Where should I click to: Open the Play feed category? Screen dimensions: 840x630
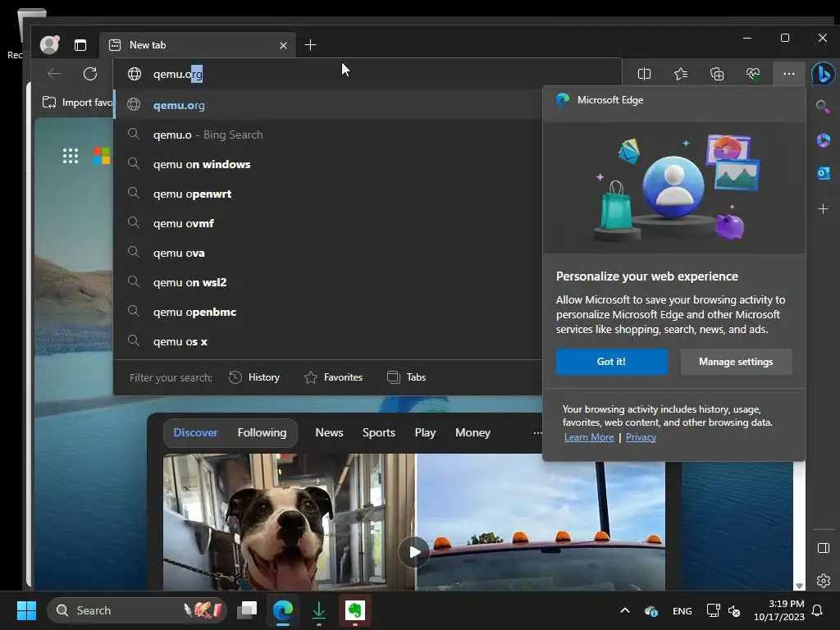(x=425, y=432)
